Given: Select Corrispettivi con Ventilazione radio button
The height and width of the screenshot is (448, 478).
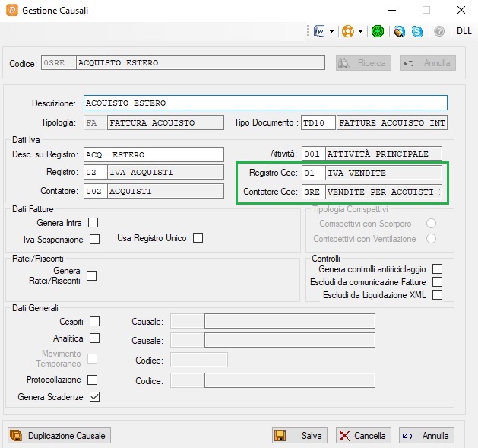Looking at the screenshot, I should [431, 238].
